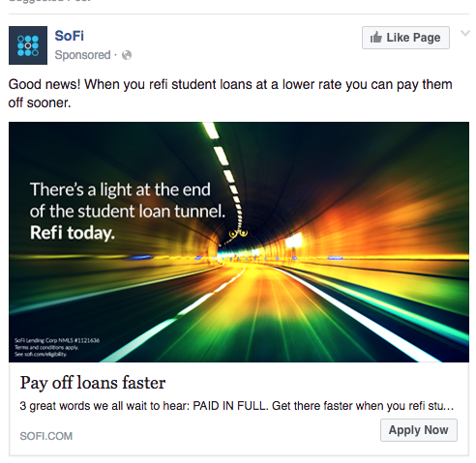Open the tunnel ad image
The image size is (476, 463).
point(239,242)
